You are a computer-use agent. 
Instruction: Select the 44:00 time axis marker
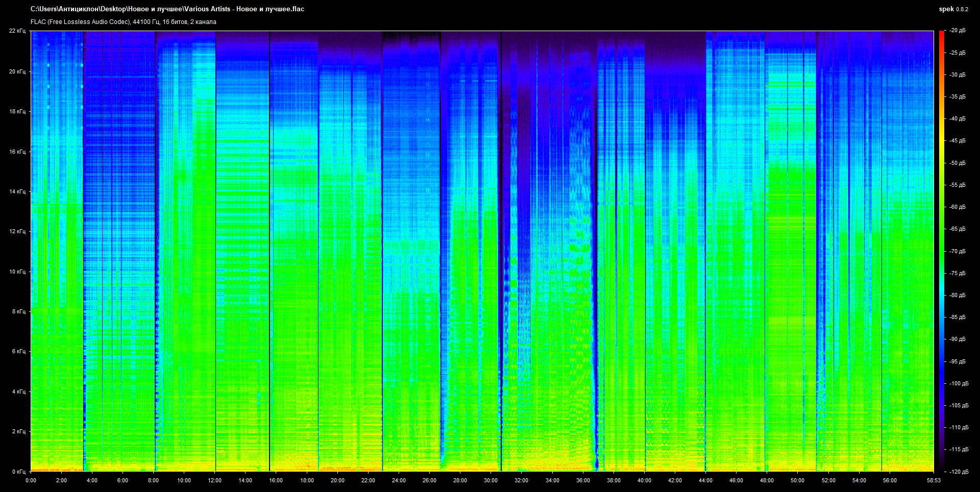pyautogui.click(x=705, y=480)
